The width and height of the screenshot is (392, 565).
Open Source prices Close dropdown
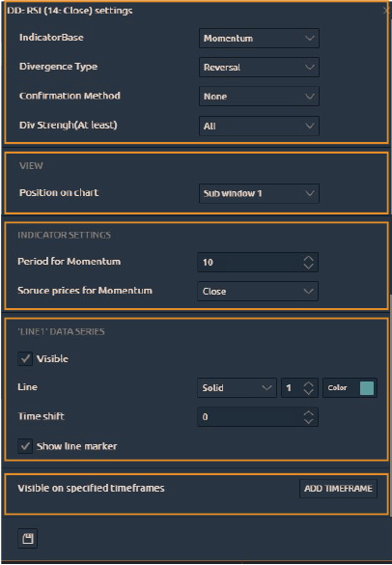pyautogui.click(x=258, y=291)
